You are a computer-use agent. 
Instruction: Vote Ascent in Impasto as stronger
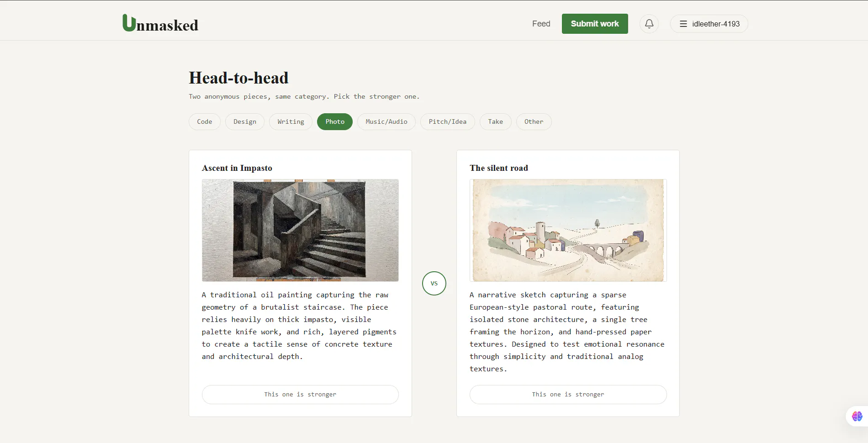pyautogui.click(x=300, y=394)
